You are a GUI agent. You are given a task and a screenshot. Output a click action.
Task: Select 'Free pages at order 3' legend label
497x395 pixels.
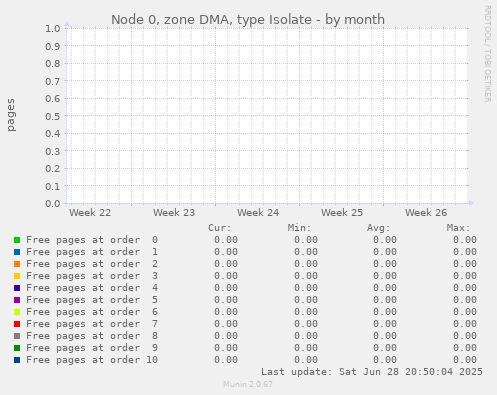92,276
